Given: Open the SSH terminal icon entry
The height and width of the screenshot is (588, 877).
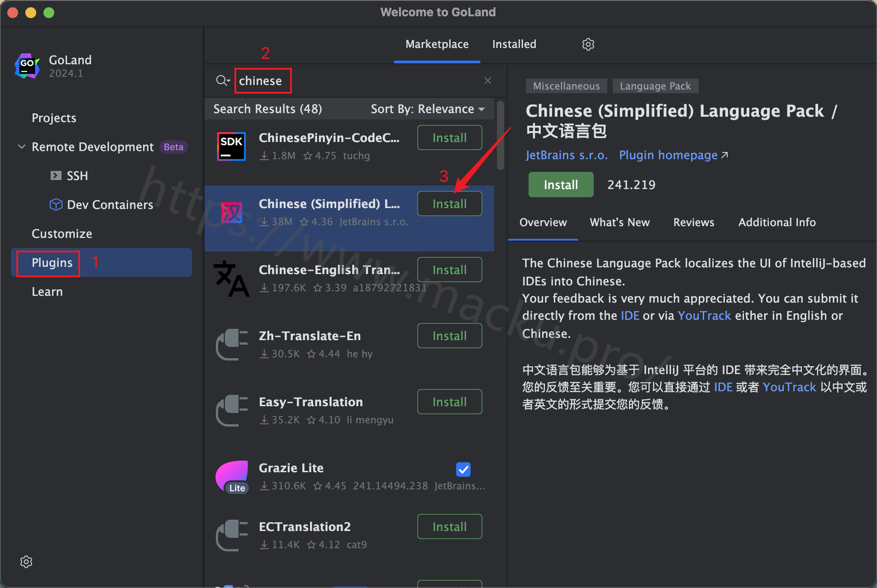Looking at the screenshot, I should pyautogui.click(x=56, y=175).
